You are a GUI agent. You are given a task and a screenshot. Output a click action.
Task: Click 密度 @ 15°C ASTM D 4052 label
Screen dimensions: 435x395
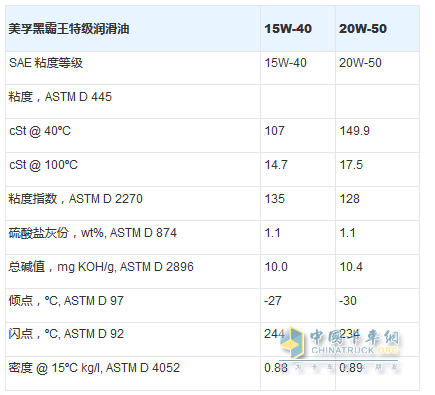(94, 368)
